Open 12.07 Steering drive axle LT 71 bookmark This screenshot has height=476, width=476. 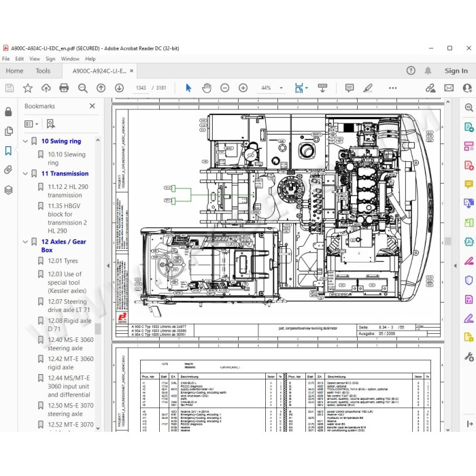pyautogui.click(x=69, y=306)
